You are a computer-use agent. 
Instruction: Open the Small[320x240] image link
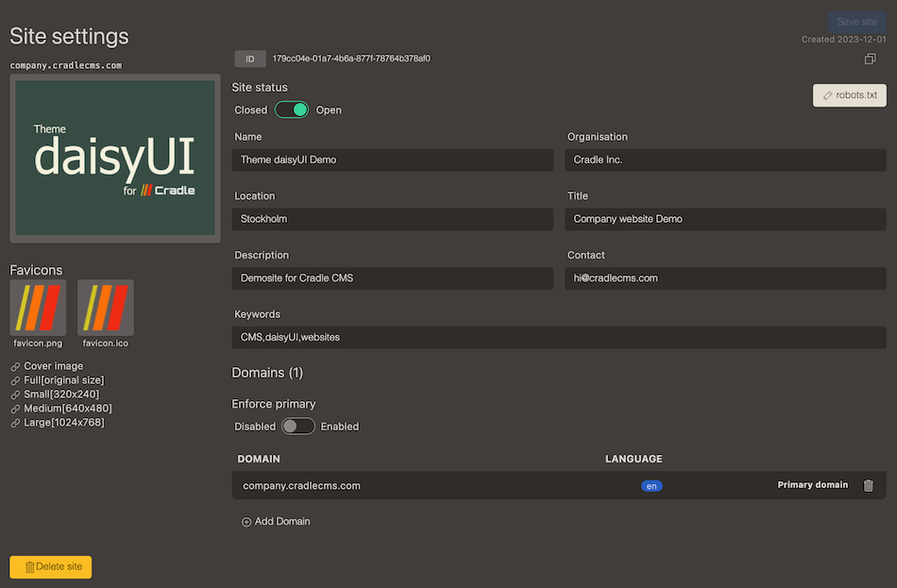pos(55,395)
